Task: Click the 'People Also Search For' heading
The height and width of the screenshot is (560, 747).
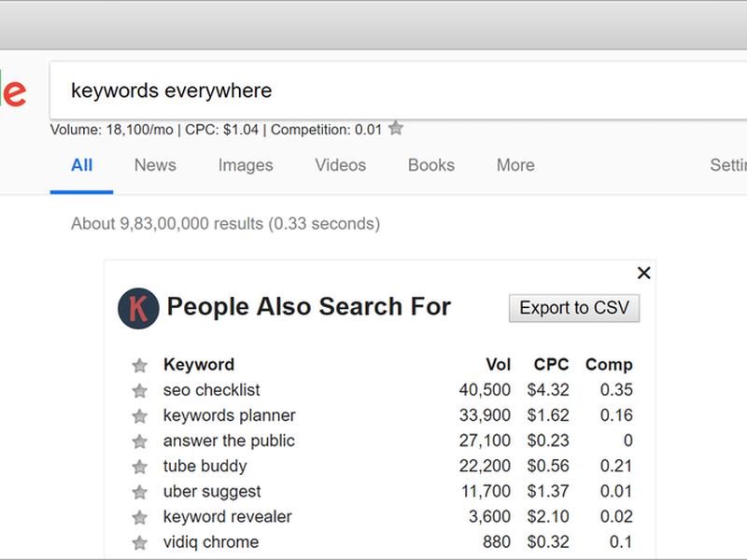Action: click(x=309, y=306)
